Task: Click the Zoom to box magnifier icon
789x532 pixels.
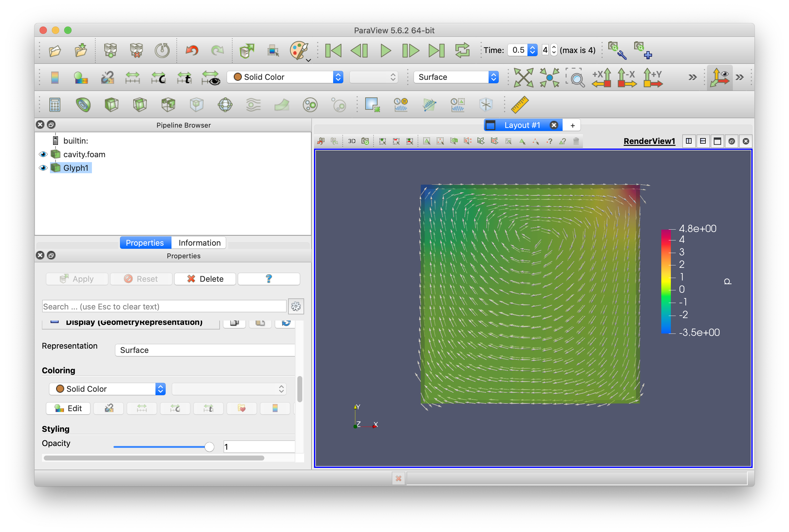Action: (576, 77)
